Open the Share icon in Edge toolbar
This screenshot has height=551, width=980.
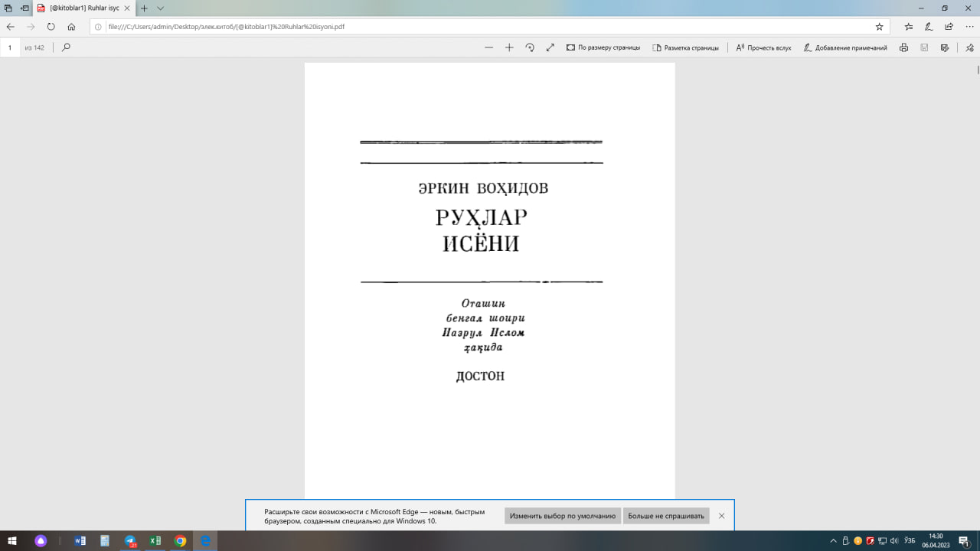coord(949,26)
